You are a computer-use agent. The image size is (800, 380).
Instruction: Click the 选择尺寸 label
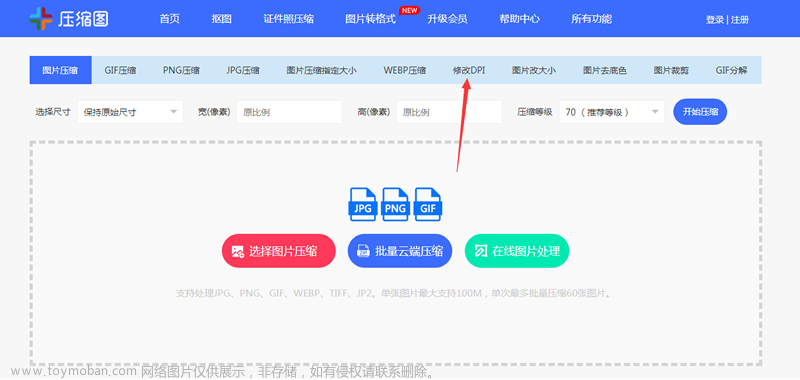[x=53, y=112]
